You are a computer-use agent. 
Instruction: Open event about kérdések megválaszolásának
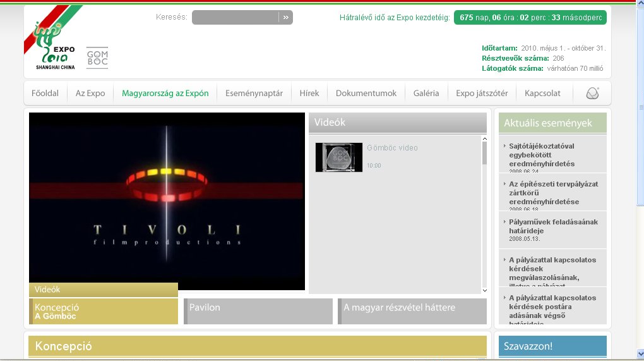coord(552,268)
